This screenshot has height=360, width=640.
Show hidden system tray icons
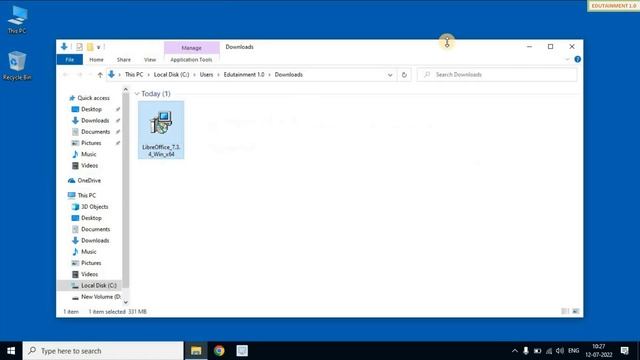515,351
